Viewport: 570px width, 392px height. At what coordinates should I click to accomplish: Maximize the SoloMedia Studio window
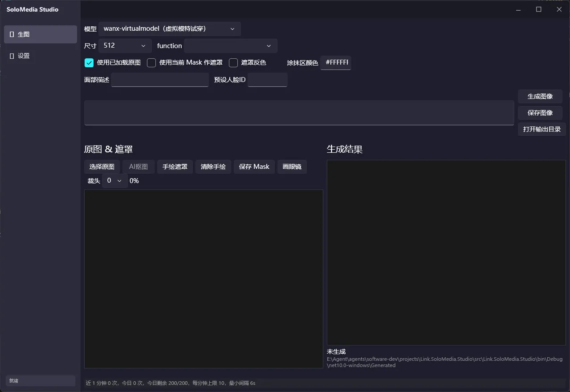(539, 9)
